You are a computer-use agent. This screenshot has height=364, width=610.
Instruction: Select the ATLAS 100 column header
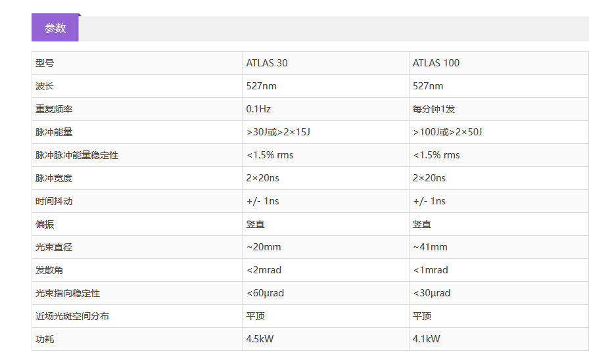pyautogui.click(x=436, y=63)
